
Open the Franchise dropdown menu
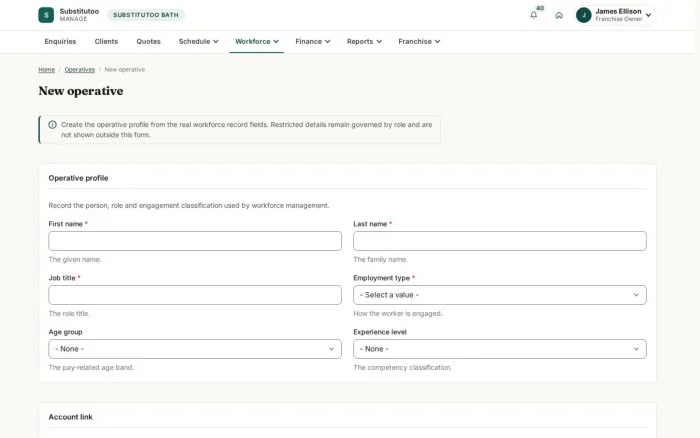point(419,42)
